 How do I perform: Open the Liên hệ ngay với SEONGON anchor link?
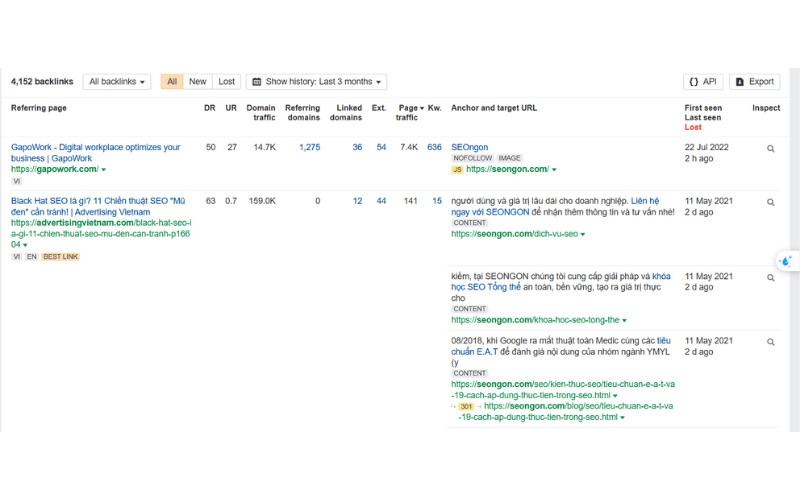(555, 207)
